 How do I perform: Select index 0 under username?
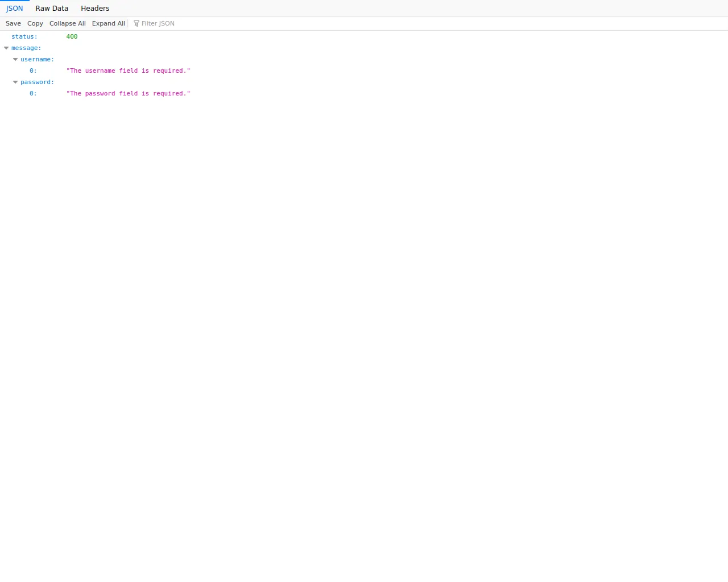click(33, 71)
